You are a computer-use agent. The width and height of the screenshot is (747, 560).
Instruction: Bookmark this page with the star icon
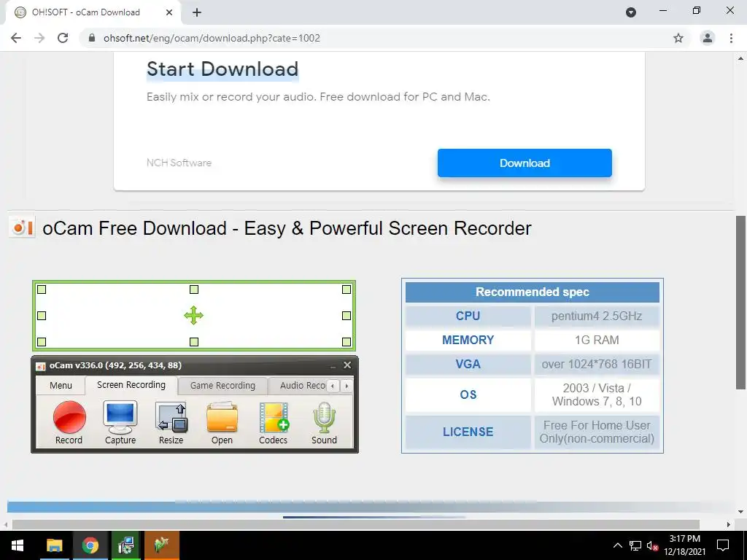tap(678, 38)
